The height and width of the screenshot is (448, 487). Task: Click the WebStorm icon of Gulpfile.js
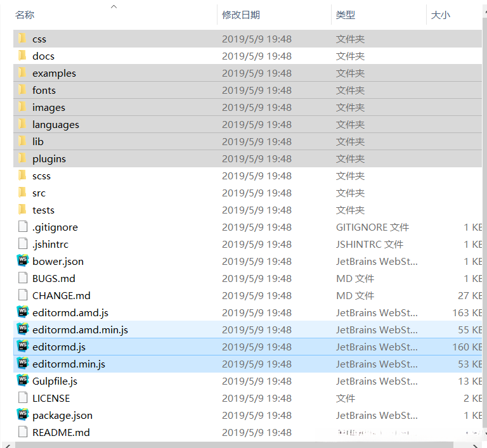tap(23, 380)
